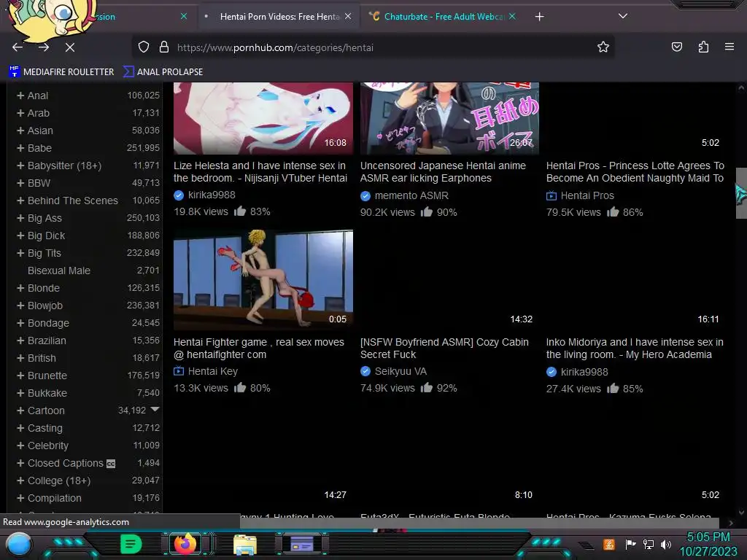The width and height of the screenshot is (747, 560).
Task: Open the Save to Pocket icon
Action: 676,47
